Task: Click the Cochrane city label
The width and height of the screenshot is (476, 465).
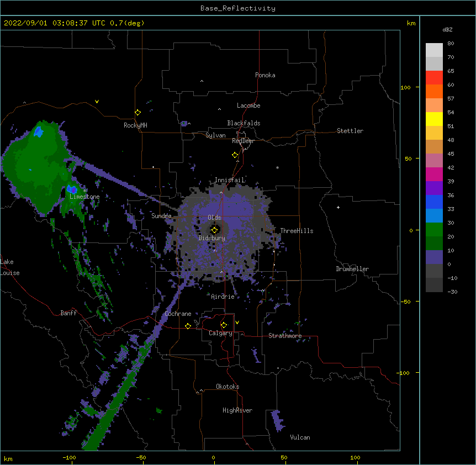Action: [x=178, y=314]
